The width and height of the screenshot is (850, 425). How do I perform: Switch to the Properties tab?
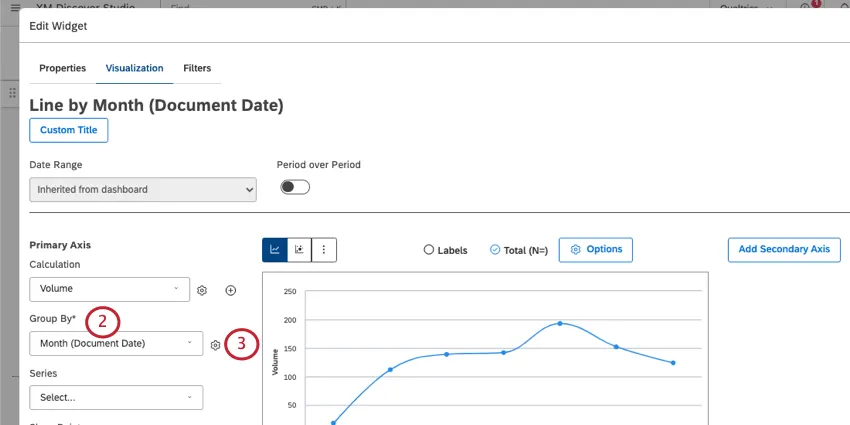click(x=62, y=68)
